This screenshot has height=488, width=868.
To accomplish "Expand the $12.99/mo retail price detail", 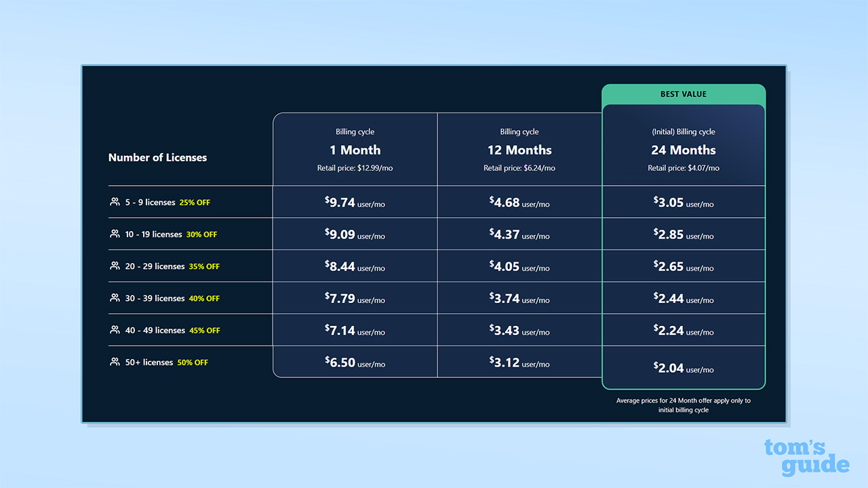I will tap(355, 168).
